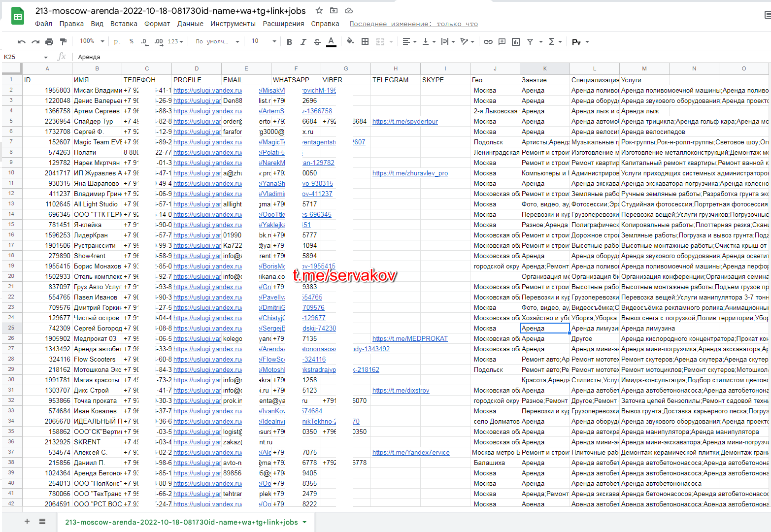The image size is (771, 532).
Task: Open the filter views dropdown arrow
Action: 541,42
